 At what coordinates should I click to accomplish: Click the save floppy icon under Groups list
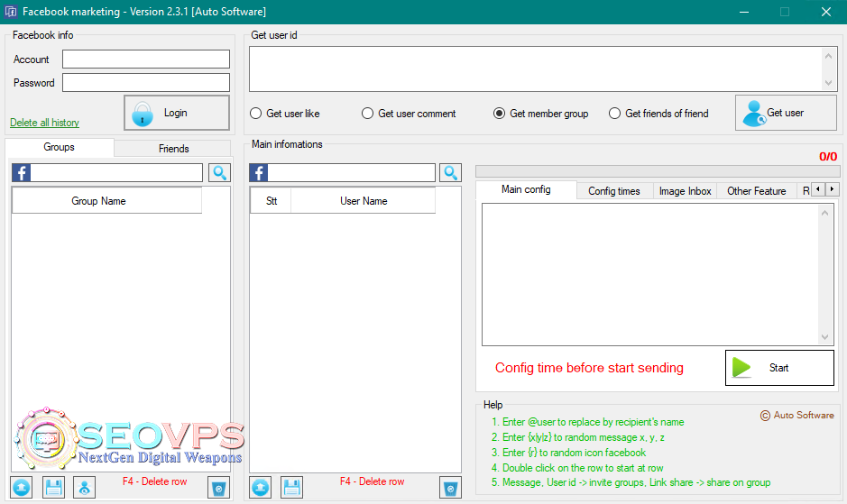(x=53, y=487)
